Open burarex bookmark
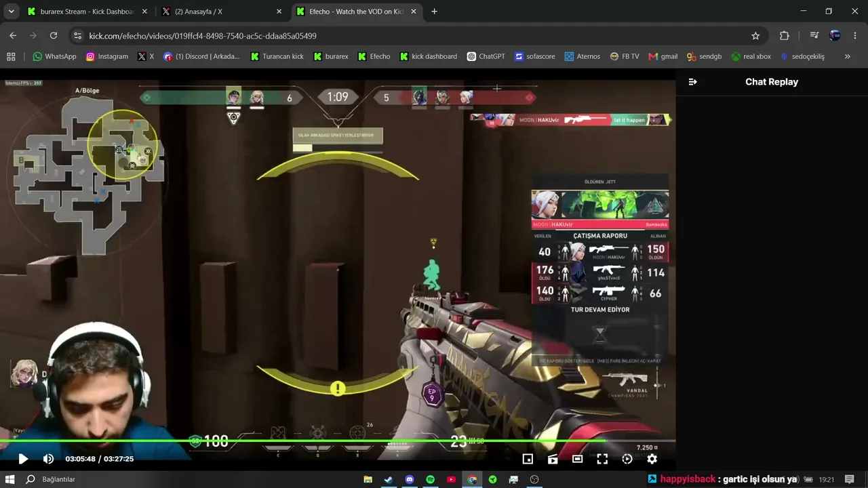This screenshot has height=488, width=868. [x=331, y=56]
